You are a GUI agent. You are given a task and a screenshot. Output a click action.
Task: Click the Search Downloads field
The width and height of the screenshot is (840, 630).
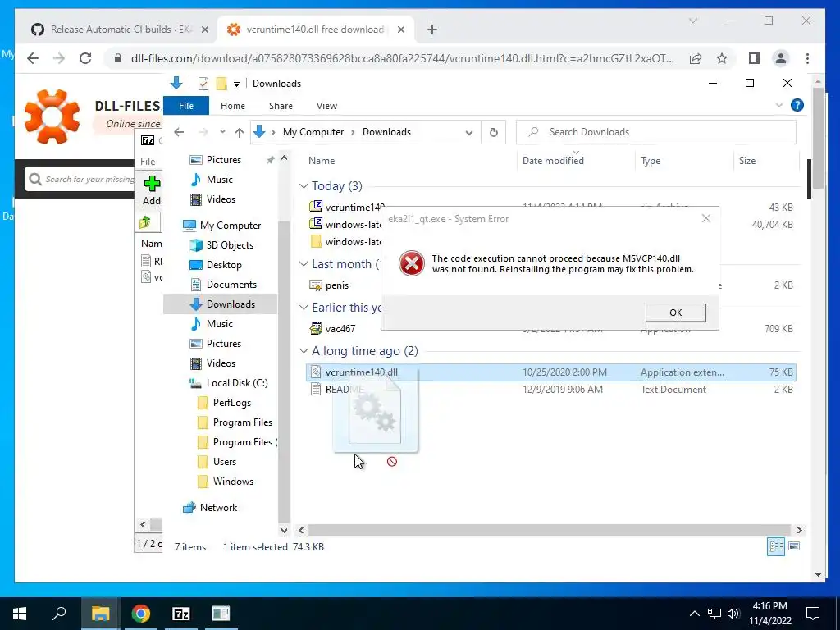pos(656,132)
